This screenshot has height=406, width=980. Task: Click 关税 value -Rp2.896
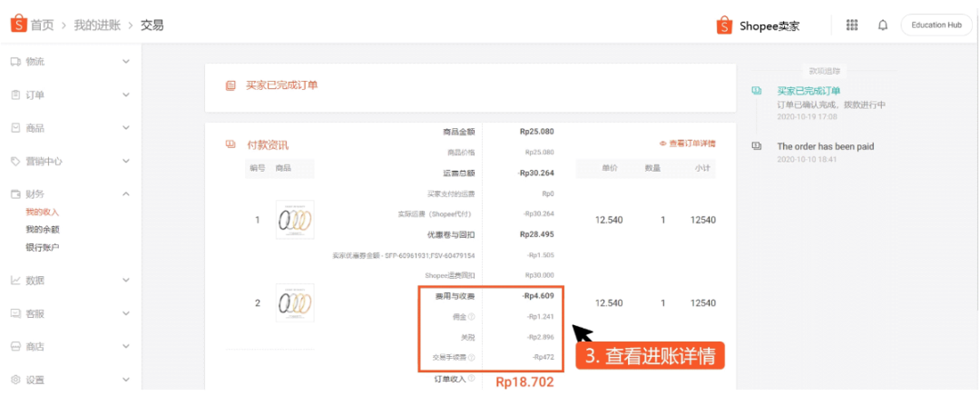(x=541, y=337)
